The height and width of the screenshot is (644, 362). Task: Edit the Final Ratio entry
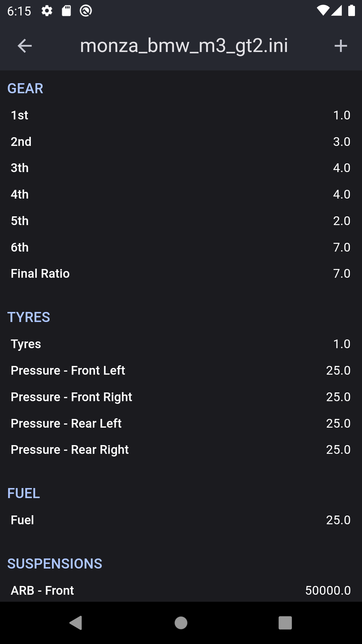[x=181, y=274]
